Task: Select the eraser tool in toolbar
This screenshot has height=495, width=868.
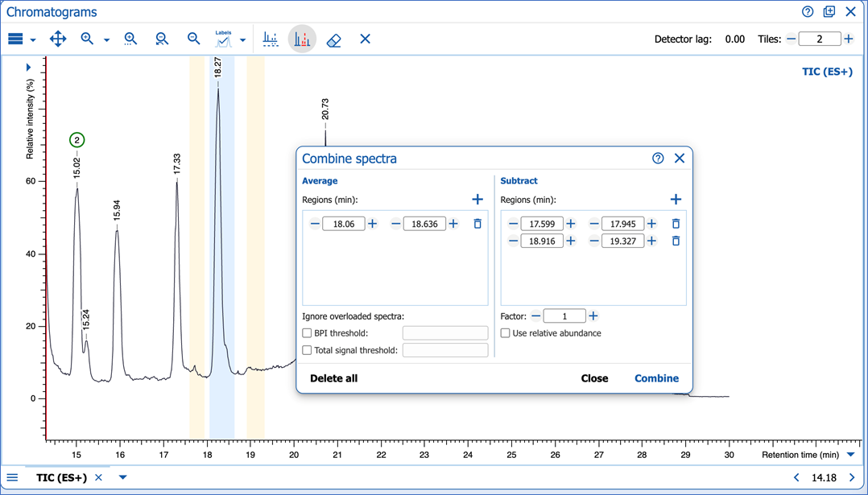Action: click(x=334, y=39)
